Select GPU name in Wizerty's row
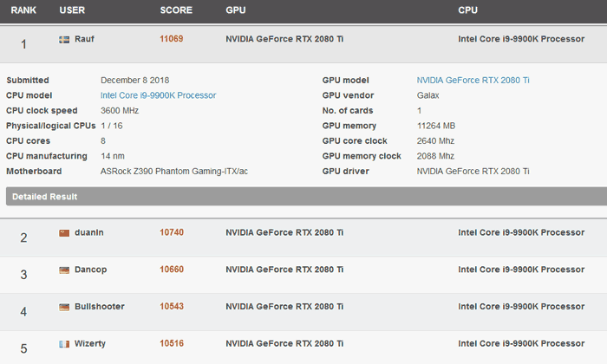The image size is (607, 364). coord(284,343)
